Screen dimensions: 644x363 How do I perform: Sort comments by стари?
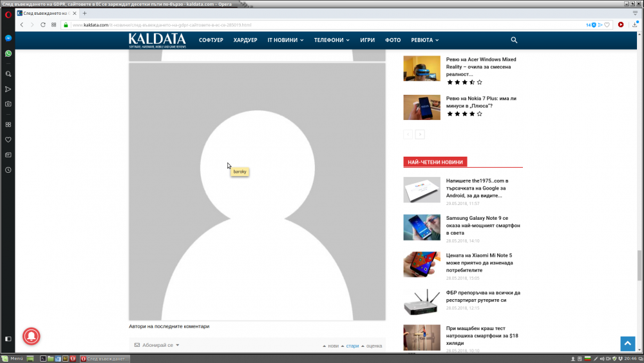[x=350, y=346]
